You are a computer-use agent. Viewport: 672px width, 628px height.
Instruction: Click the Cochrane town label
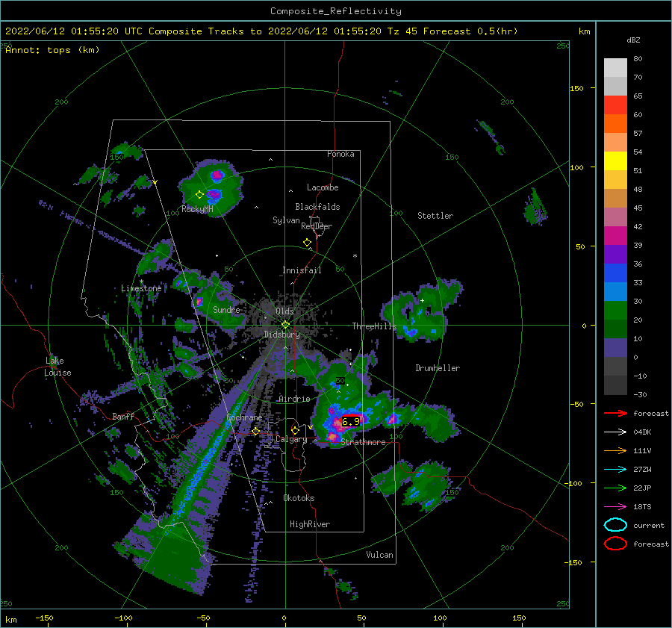(244, 417)
